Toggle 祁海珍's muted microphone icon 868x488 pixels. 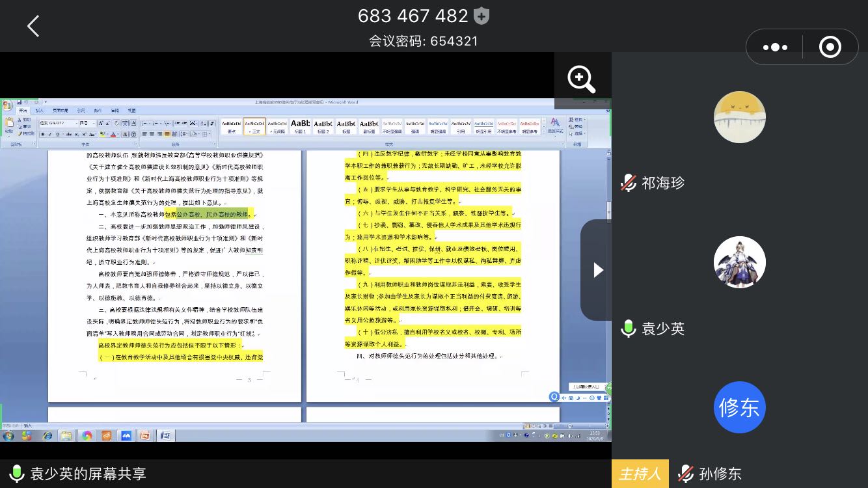[x=628, y=183]
